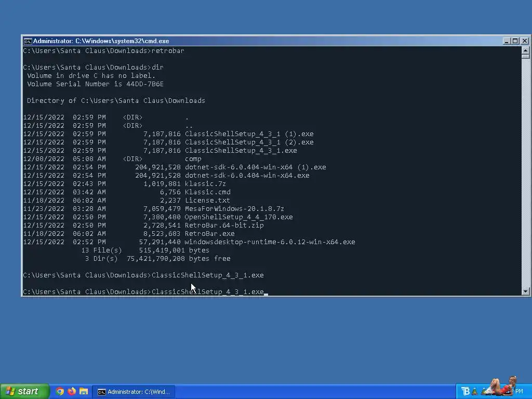Minimize the cmd.exe window
This screenshot has height=399, width=532.
pos(507,41)
